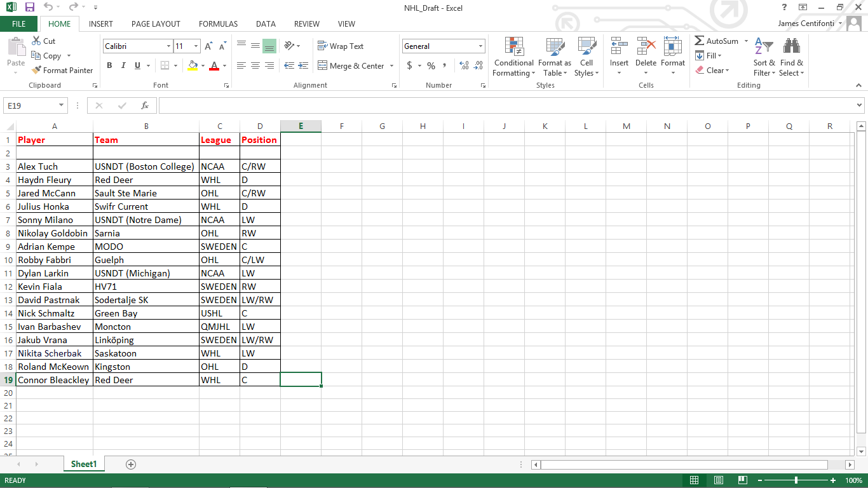Viewport: 868px width, 488px height.
Task: Select column E header
Action: (301, 126)
